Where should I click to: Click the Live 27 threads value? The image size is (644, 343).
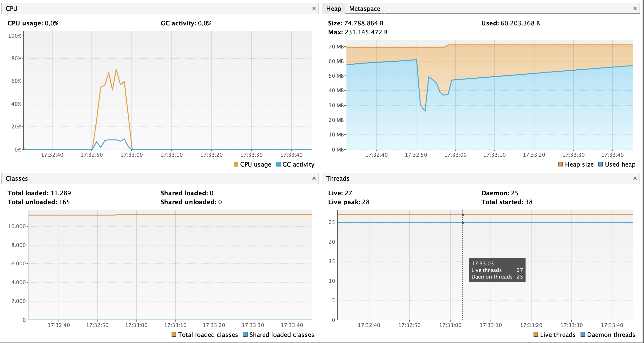click(x=348, y=193)
